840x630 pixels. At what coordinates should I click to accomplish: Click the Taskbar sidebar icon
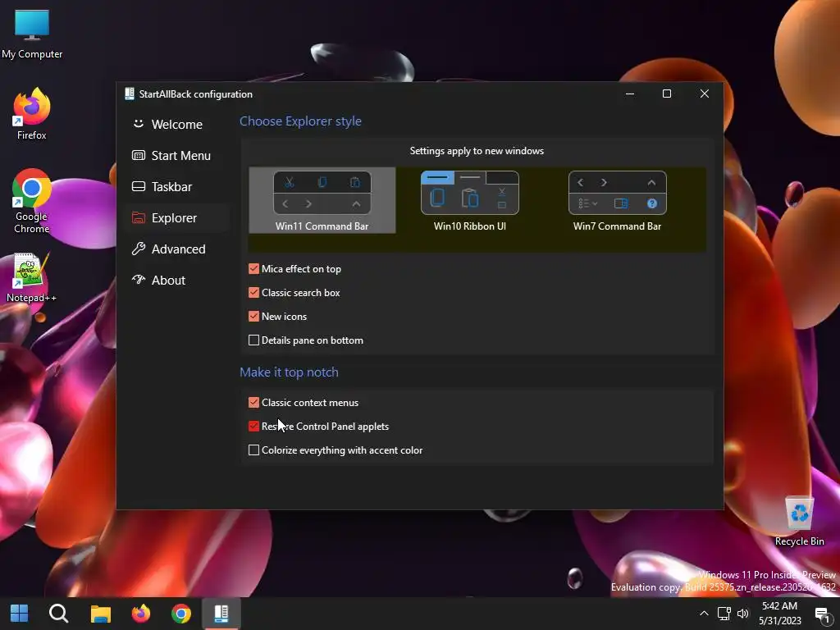[x=138, y=186]
